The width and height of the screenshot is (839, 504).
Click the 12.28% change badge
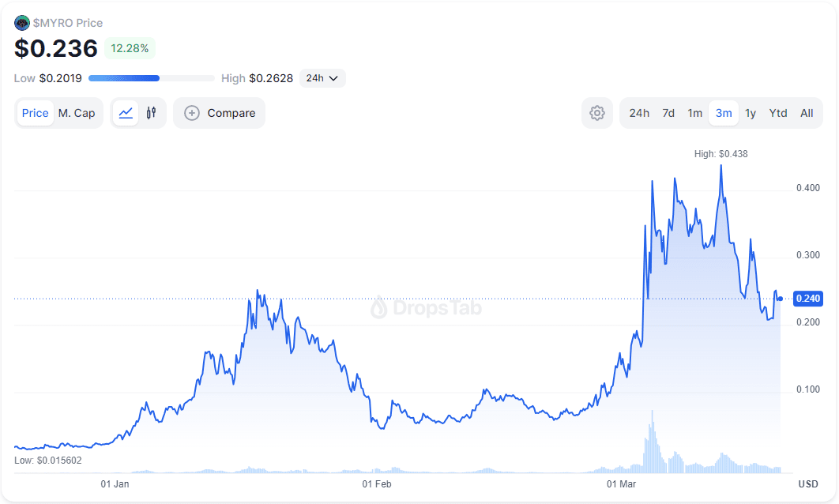pos(130,48)
